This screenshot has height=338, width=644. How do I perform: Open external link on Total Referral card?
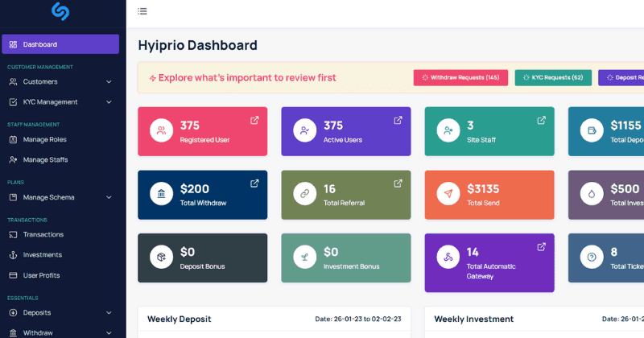[398, 183]
